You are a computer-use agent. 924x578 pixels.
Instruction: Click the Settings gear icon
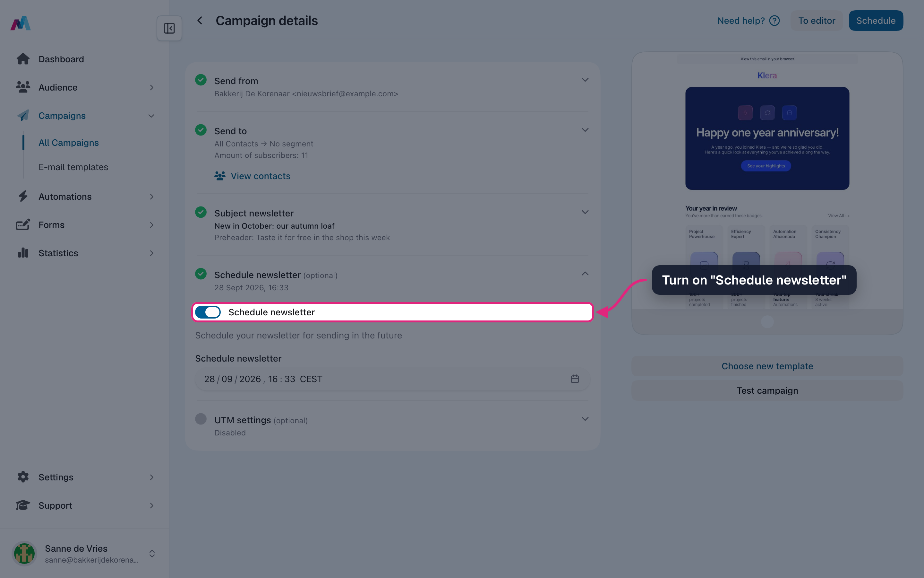[x=23, y=477]
